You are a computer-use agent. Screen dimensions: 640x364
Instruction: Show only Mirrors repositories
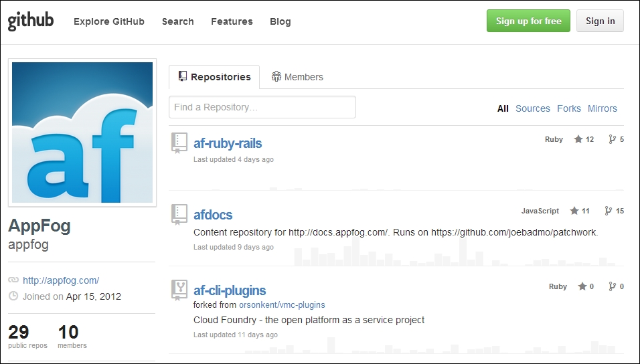point(602,108)
